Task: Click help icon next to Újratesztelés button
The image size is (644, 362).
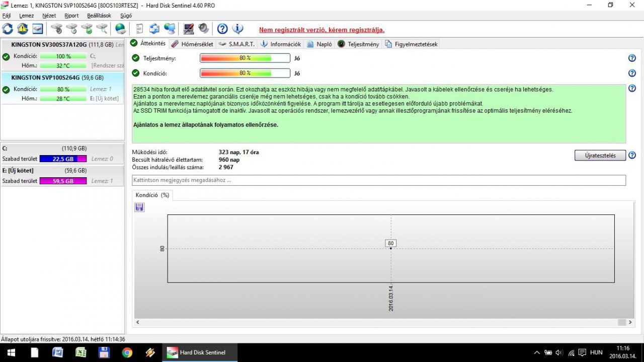Action: click(x=632, y=155)
